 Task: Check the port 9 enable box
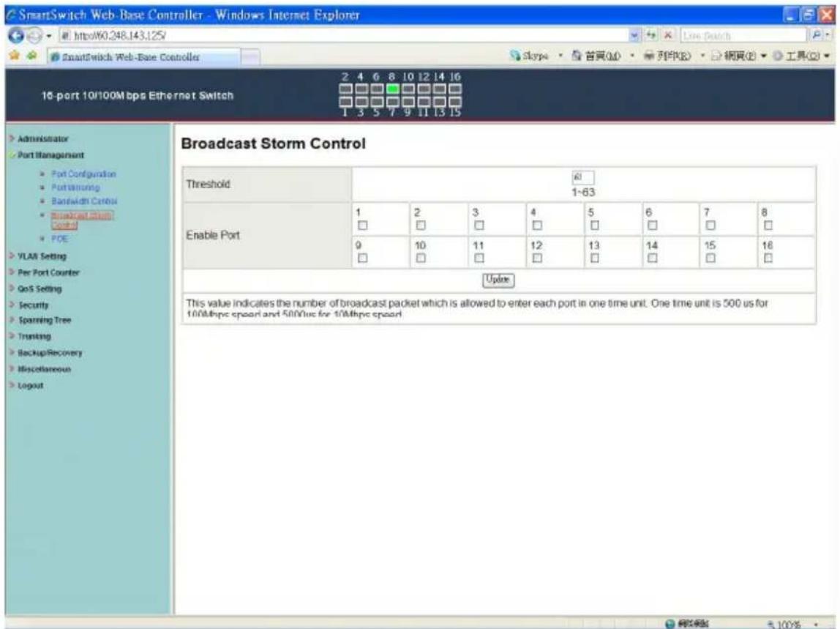[363, 258]
